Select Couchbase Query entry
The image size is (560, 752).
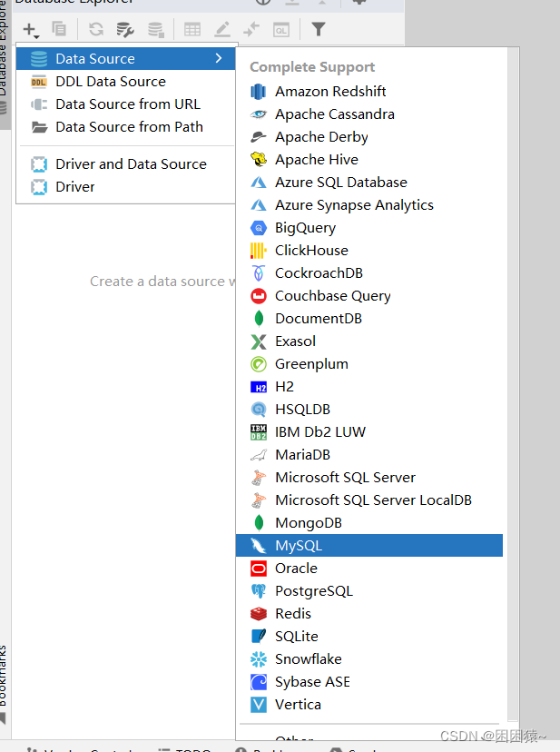coord(369,295)
